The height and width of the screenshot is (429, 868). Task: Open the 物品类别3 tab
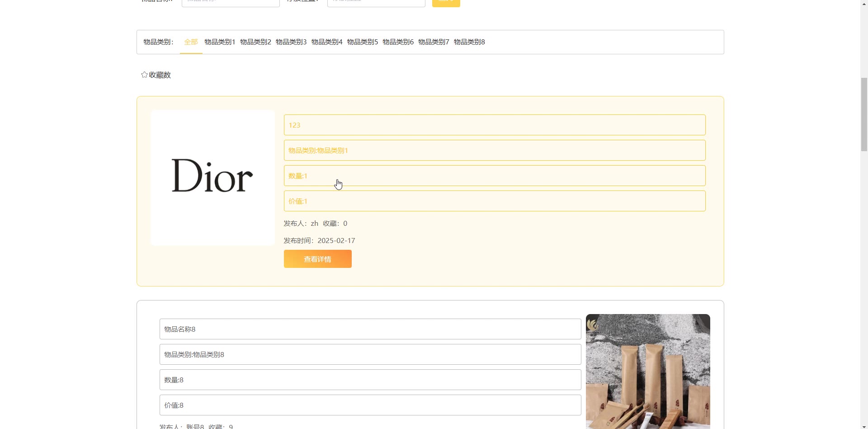[291, 42]
